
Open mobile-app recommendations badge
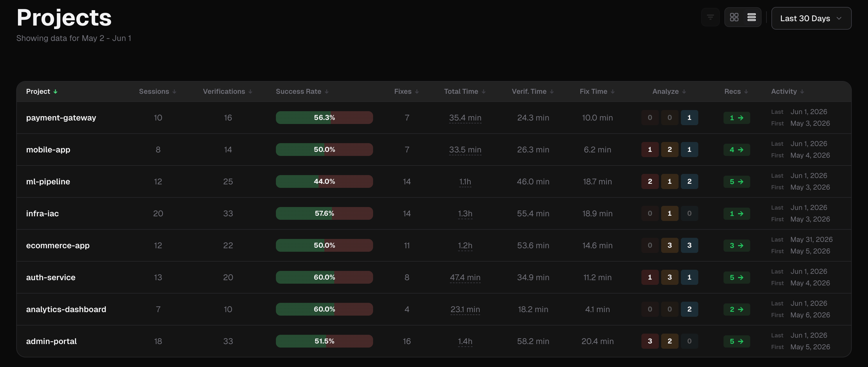pyautogui.click(x=737, y=150)
